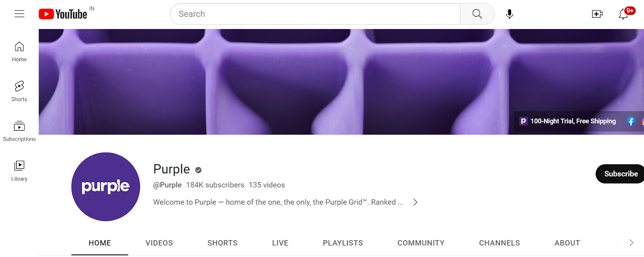Open Subscriptions in the sidebar
The width and height of the screenshot is (644, 257).
[19, 131]
